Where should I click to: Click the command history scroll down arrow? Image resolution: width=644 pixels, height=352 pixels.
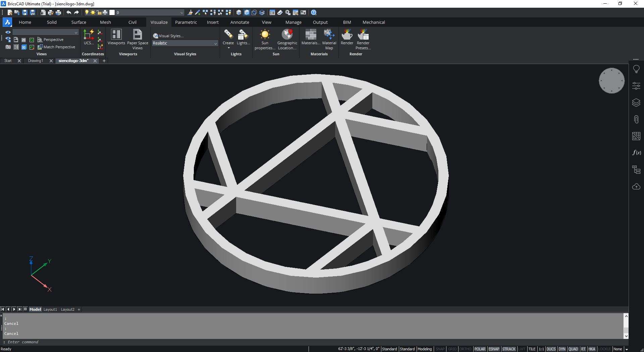point(626,336)
